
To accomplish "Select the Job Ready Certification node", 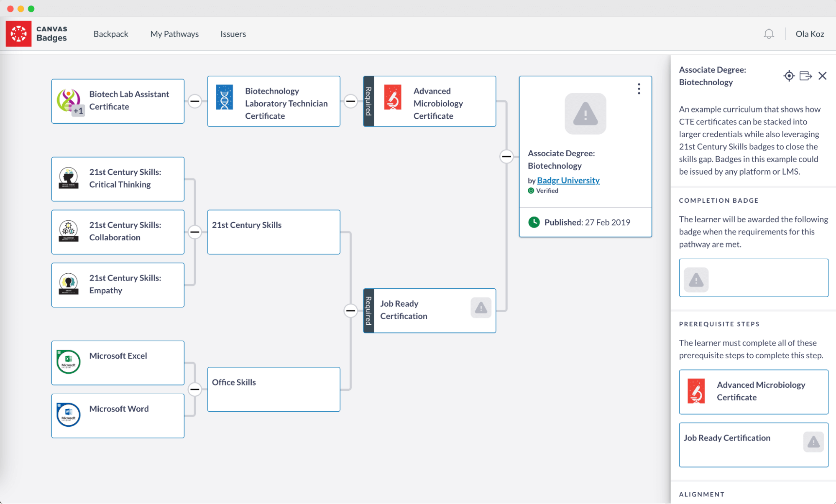I will click(x=430, y=311).
